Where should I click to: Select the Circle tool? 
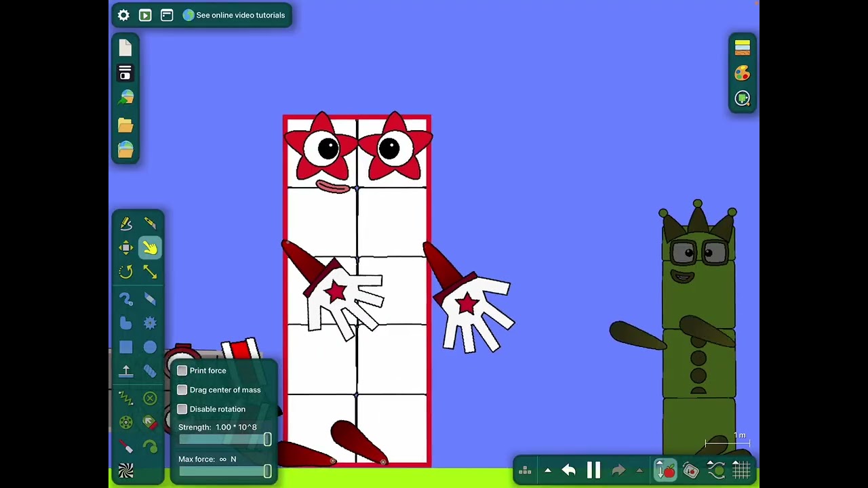150,348
